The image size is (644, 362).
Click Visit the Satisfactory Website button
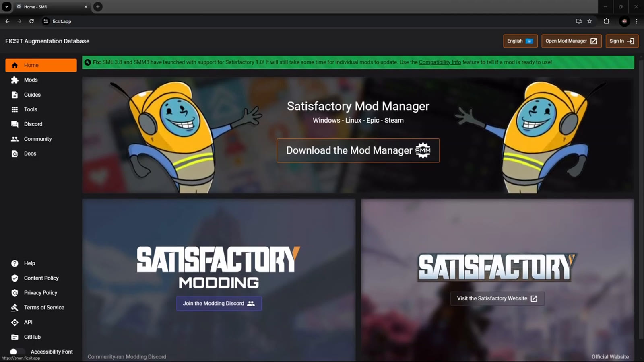point(497,298)
